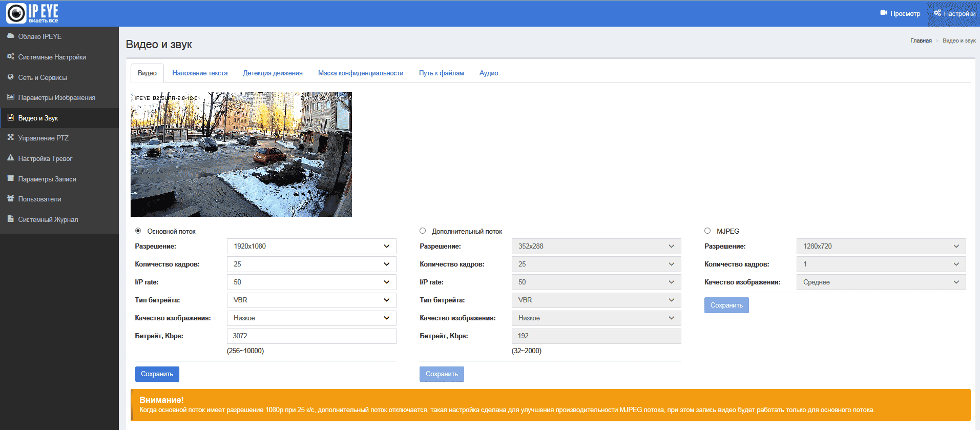Image resolution: width=980 pixels, height=430 pixels.
Task: Open secondary stream Тип битрейта dropdown
Action: coord(596,300)
